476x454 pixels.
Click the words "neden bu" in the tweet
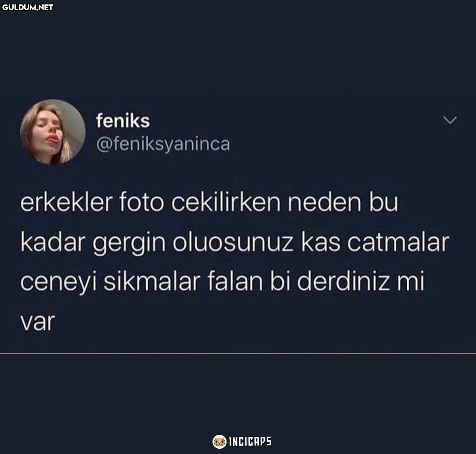click(x=343, y=202)
